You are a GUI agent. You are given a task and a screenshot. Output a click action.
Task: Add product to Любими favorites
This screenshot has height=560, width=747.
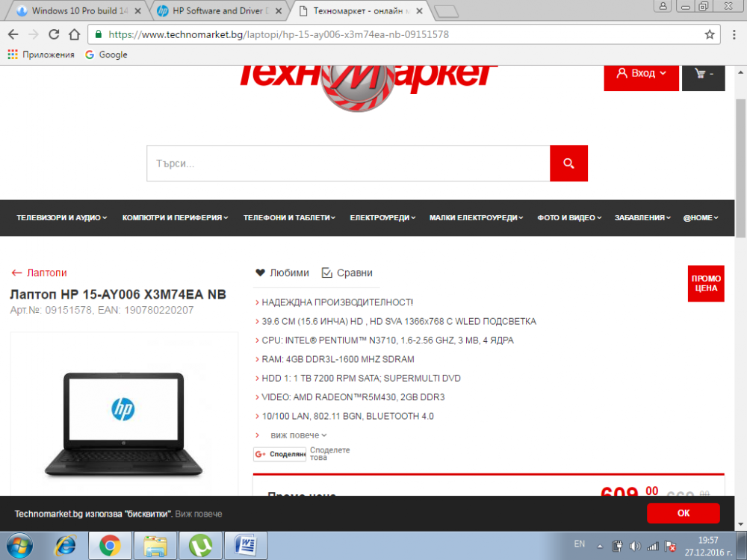(282, 273)
